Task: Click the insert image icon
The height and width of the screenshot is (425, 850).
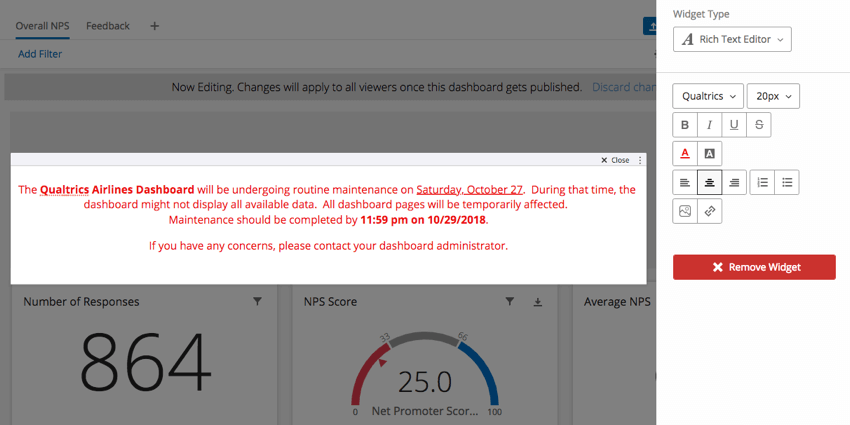Action: (685, 211)
